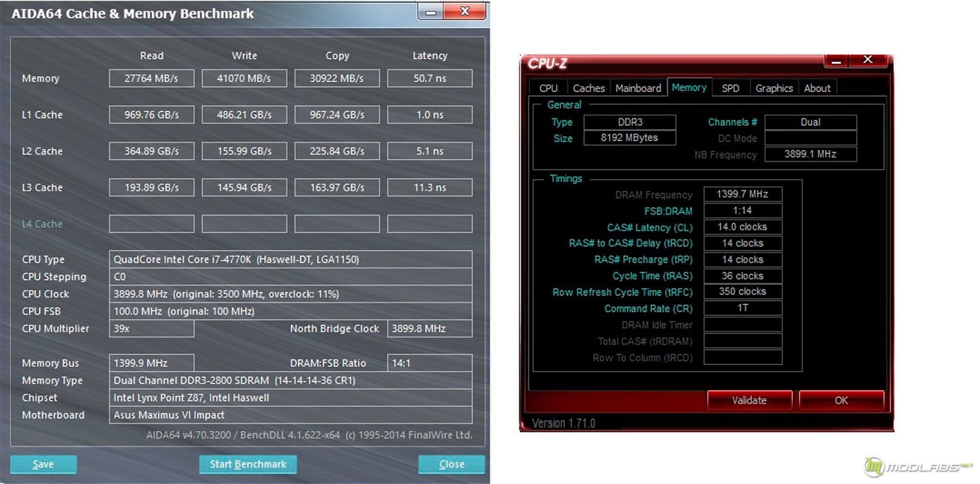Minimize the CPU-Z window

coord(836,61)
